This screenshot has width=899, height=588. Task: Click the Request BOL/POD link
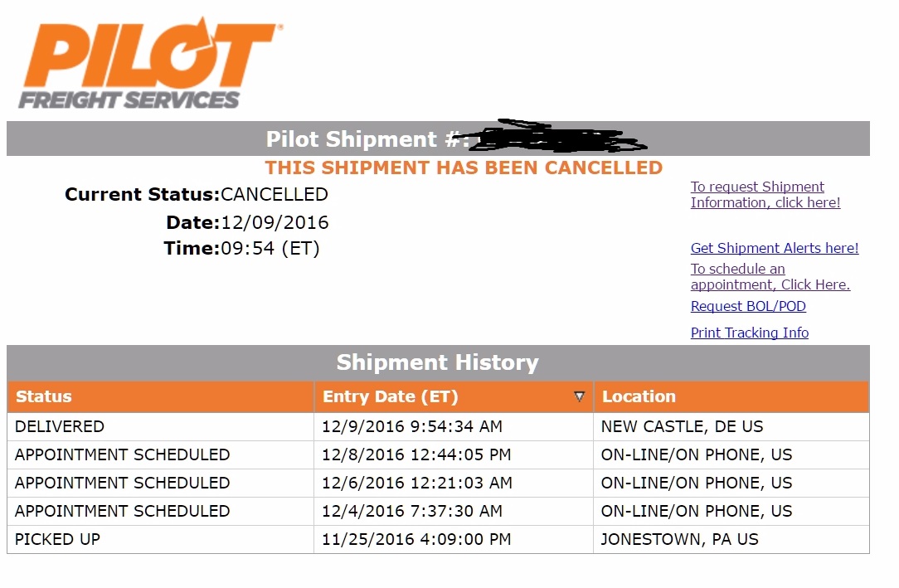tap(748, 306)
